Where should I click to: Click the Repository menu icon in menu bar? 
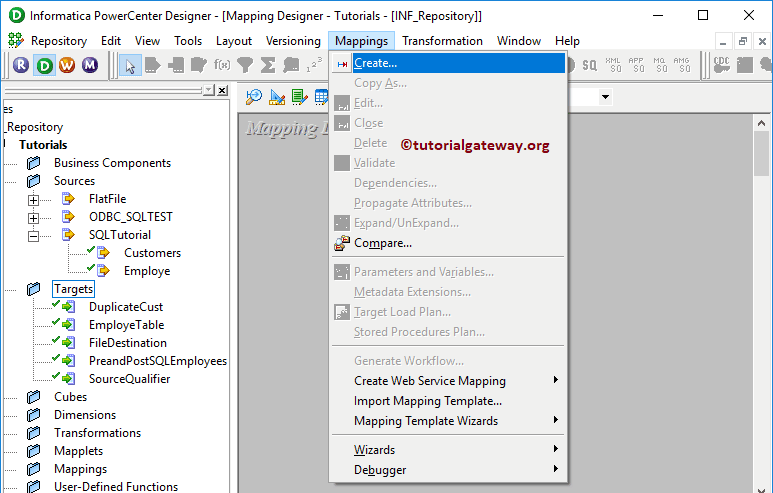click(16, 40)
